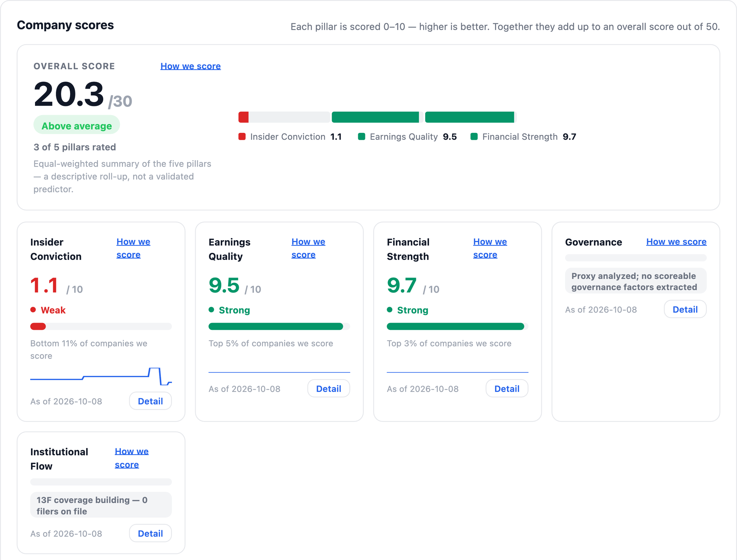The image size is (737, 560).
Task: Open Institutional Flow 'How we score' link
Action: (x=131, y=458)
